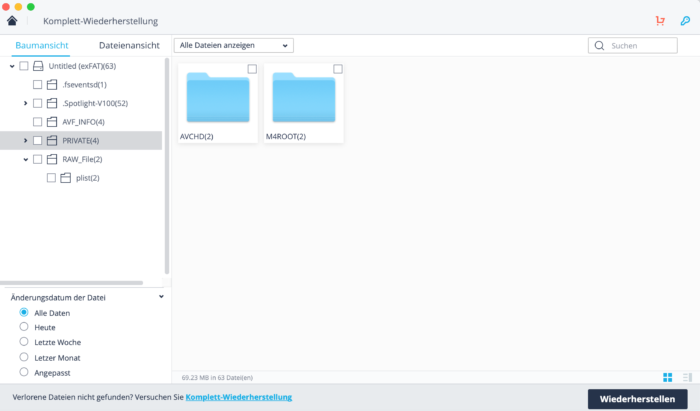Click the .fseventsd folder icon
The image size is (700, 411).
coord(52,84)
